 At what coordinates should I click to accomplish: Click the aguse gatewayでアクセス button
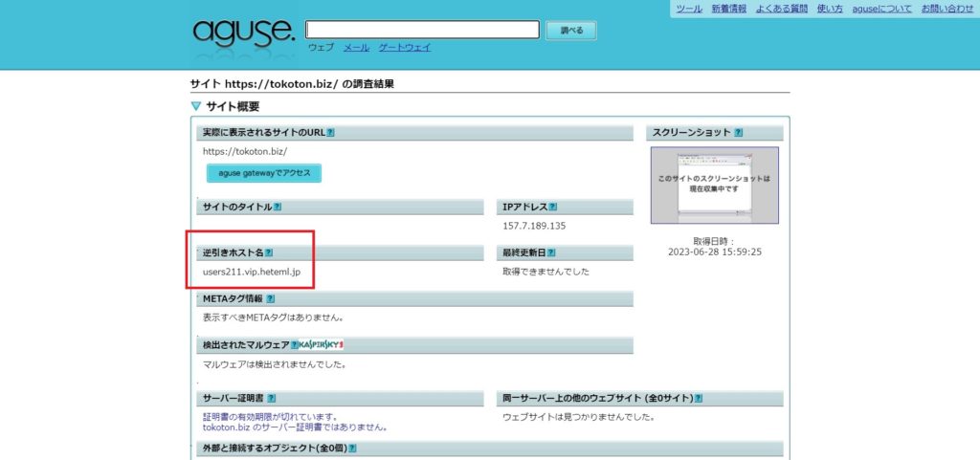point(264,173)
